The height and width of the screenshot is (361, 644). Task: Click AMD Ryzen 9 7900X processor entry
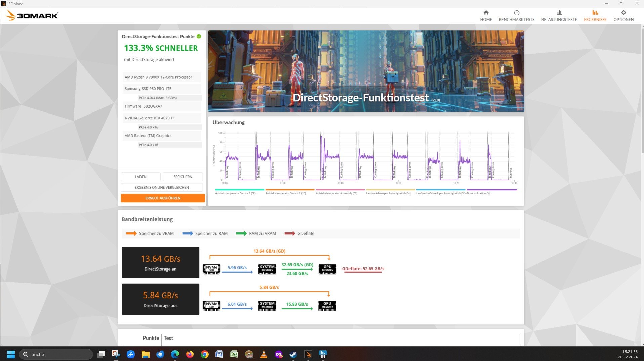coord(162,77)
